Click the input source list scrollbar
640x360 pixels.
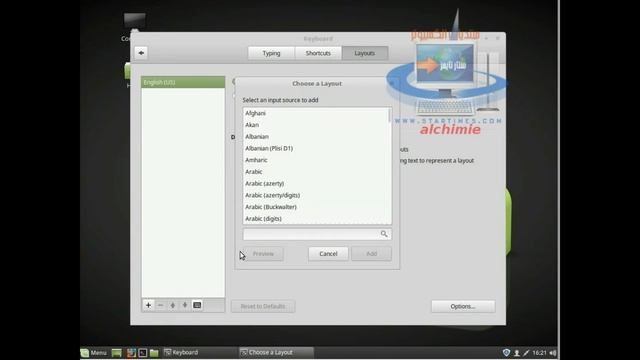click(389, 116)
